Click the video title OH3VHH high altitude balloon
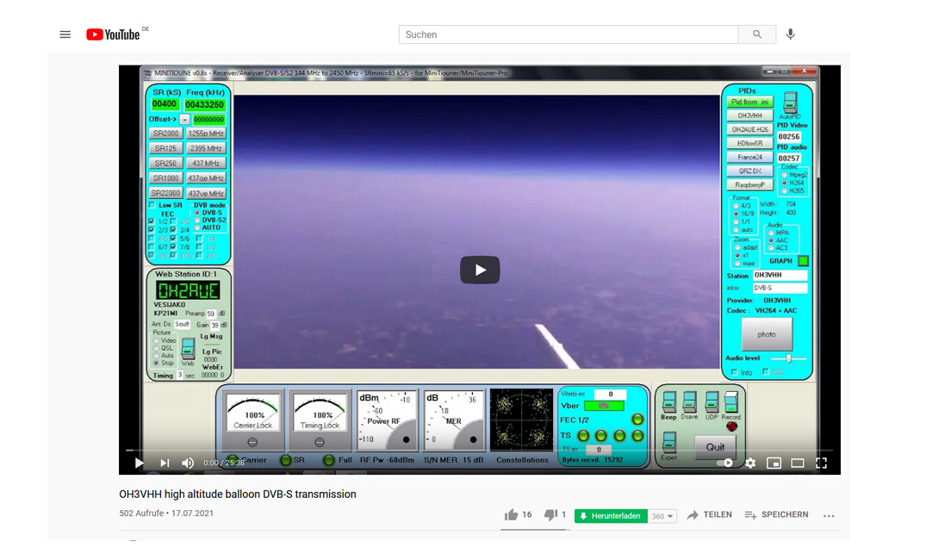 238,495
